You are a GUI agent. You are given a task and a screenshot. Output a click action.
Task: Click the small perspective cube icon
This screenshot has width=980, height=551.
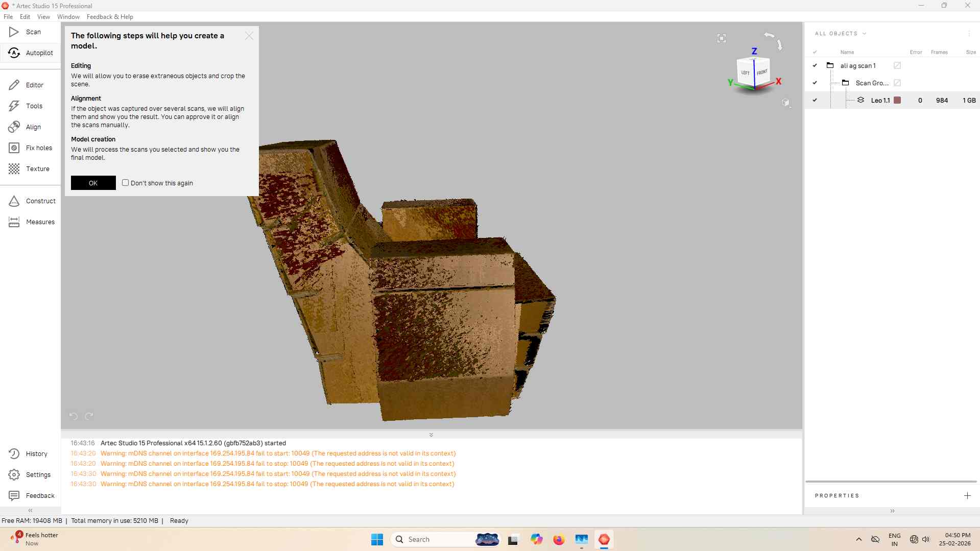786,103
